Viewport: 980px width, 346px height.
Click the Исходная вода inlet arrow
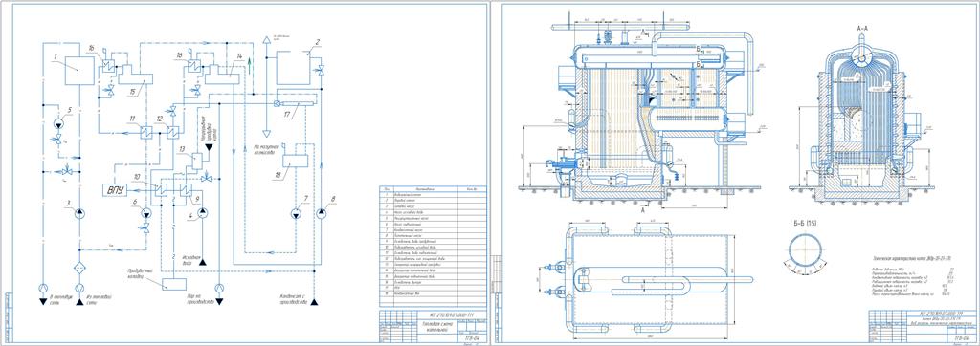(x=202, y=262)
